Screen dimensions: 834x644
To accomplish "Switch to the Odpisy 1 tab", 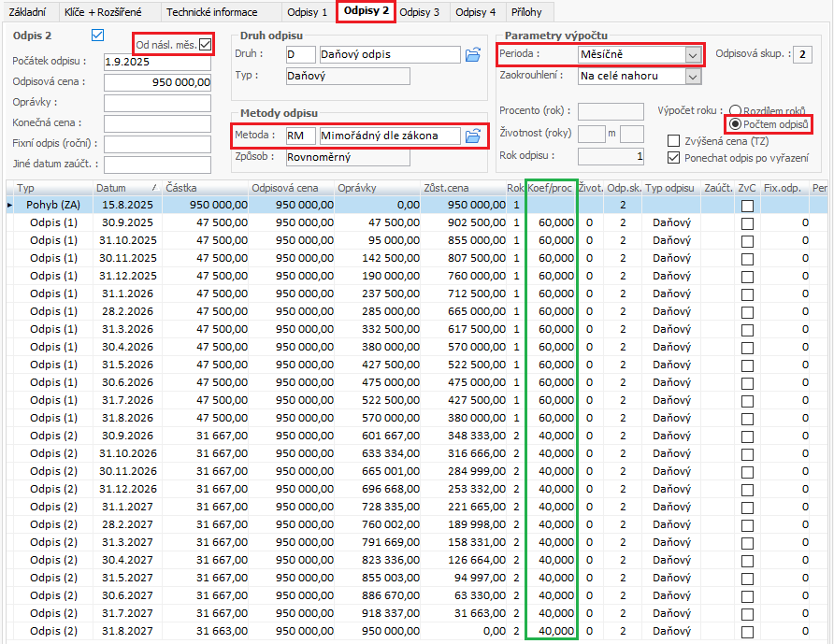I will (308, 12).
